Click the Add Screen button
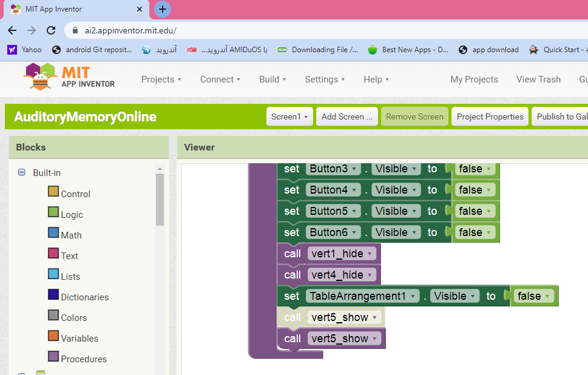588x375 pixels. tap(346, 117)
